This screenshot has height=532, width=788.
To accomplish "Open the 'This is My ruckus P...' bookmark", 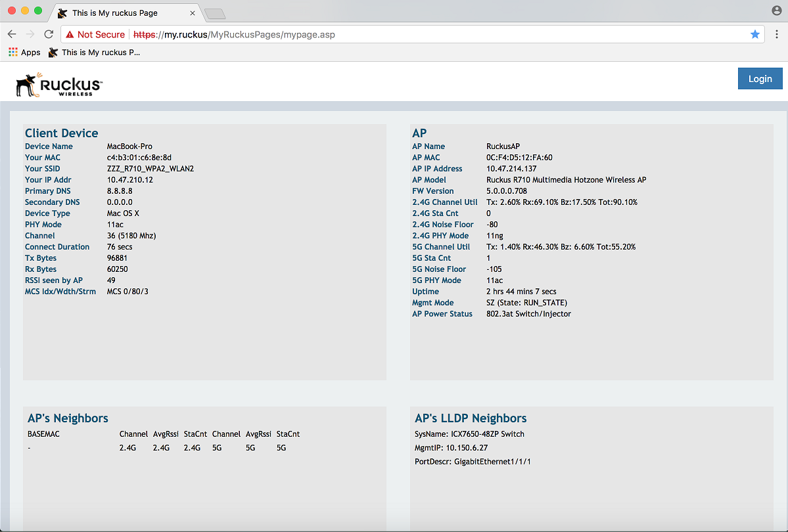I will 95,53.
